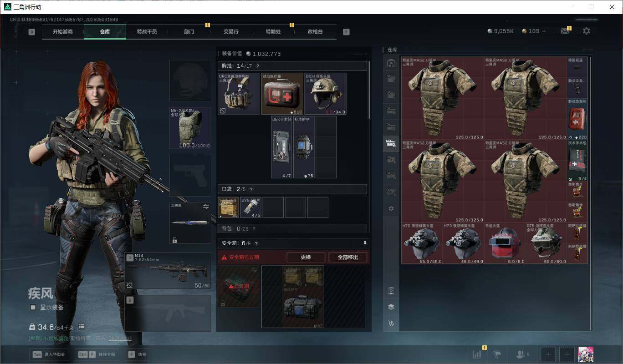Image resolution: width=623 pixels, height=364 pixels.
Task: Open the 特战干员 tab
Action: click(147, 32)
